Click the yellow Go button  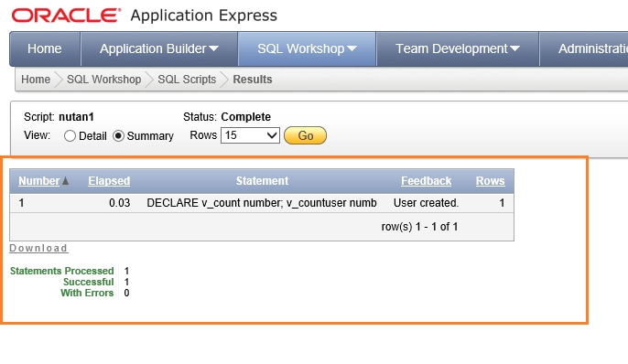(x=305, y=135)
